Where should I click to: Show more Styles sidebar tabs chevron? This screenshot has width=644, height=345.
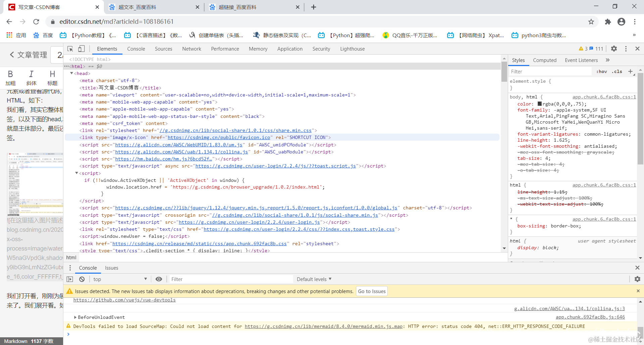pyautogui.click(x=607, y=60)
